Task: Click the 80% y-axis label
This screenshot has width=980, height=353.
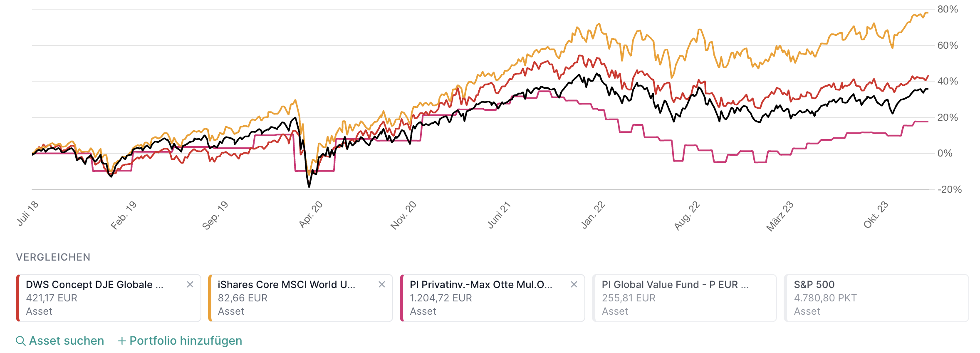Action: [x=948, y=10]
